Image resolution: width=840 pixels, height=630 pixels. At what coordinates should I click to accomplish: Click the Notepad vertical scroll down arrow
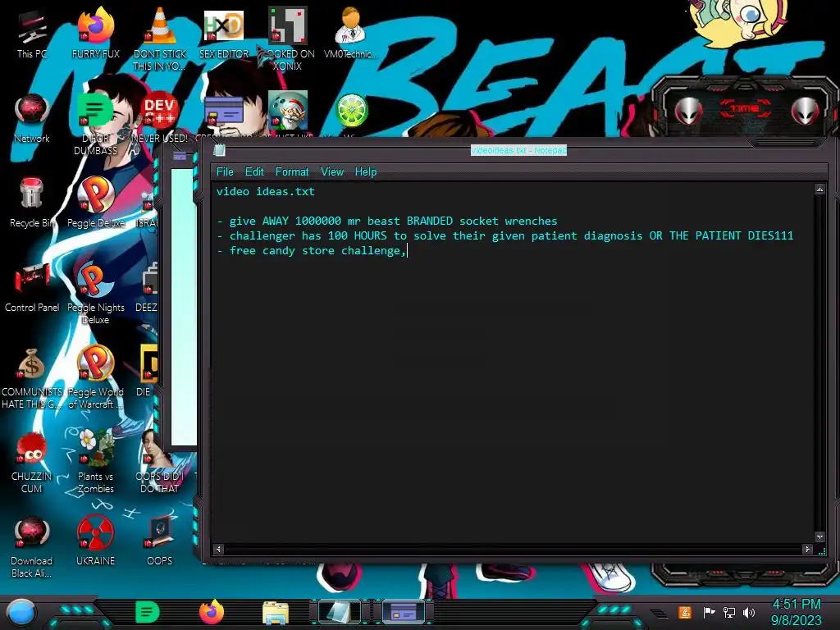point(819,536)
